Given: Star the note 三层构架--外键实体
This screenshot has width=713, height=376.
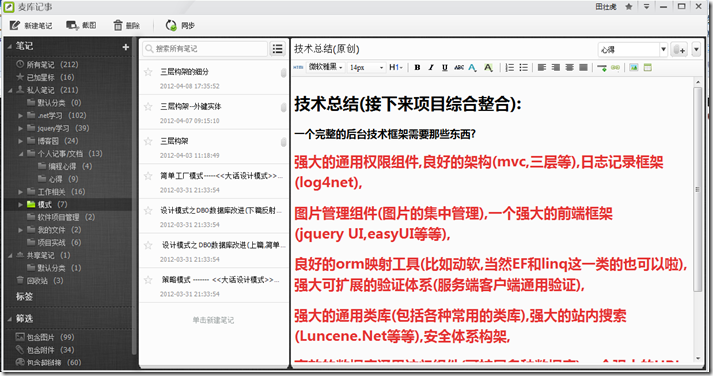Looking at the screenshot, I should click(x=148, y=106).
